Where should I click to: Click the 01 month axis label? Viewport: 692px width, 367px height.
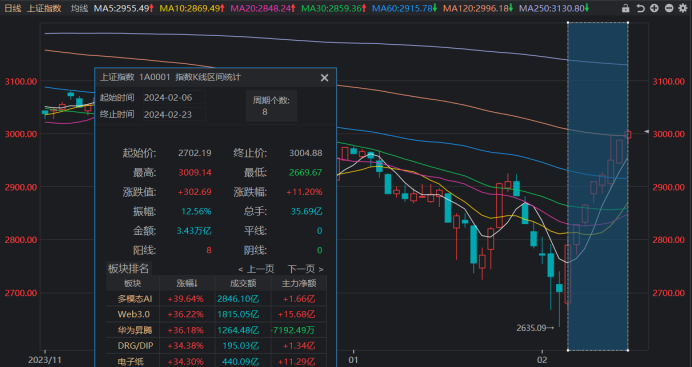pyautogui.click(x=353, y=360)
